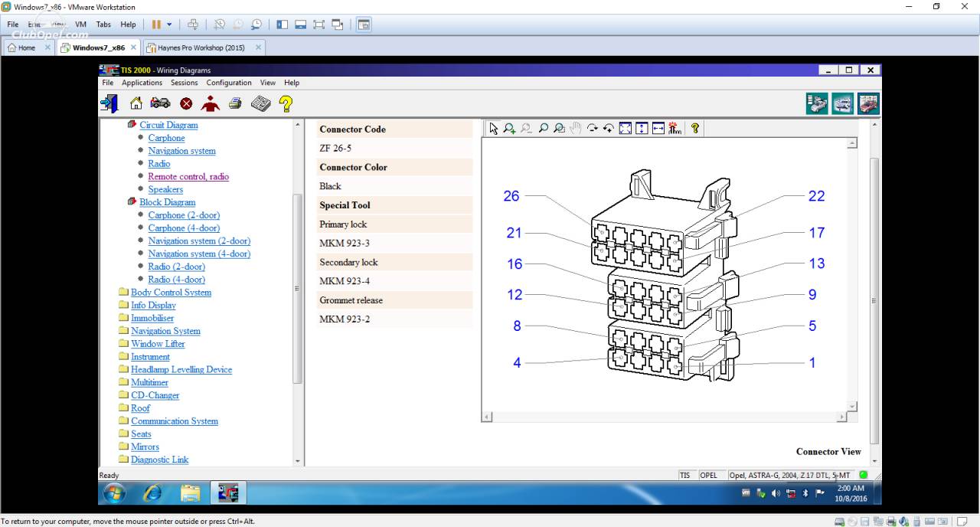Screen dimensions: 980x527
Task: Open the Configuration menu
Action: (229, 83)
